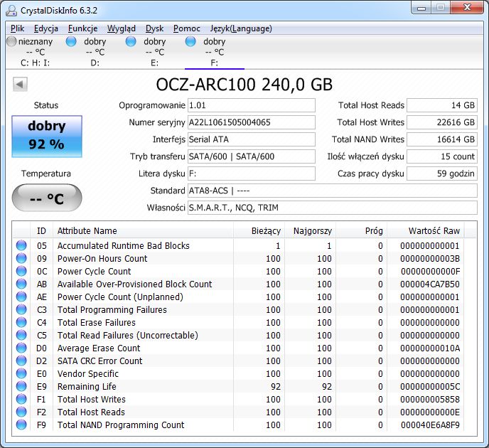This screenshot has width=489, height=448.
Task: Click the Temperatura label
Action: [x=46, y=174]
